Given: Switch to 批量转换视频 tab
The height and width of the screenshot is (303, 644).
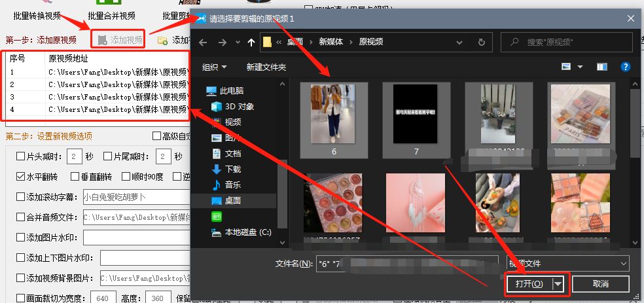Looking at the screenshot, I should tap(37, 16).
